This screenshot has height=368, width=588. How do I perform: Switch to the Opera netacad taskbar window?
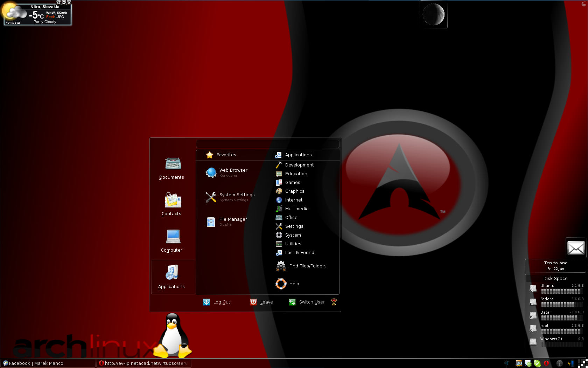coord(144,363)
